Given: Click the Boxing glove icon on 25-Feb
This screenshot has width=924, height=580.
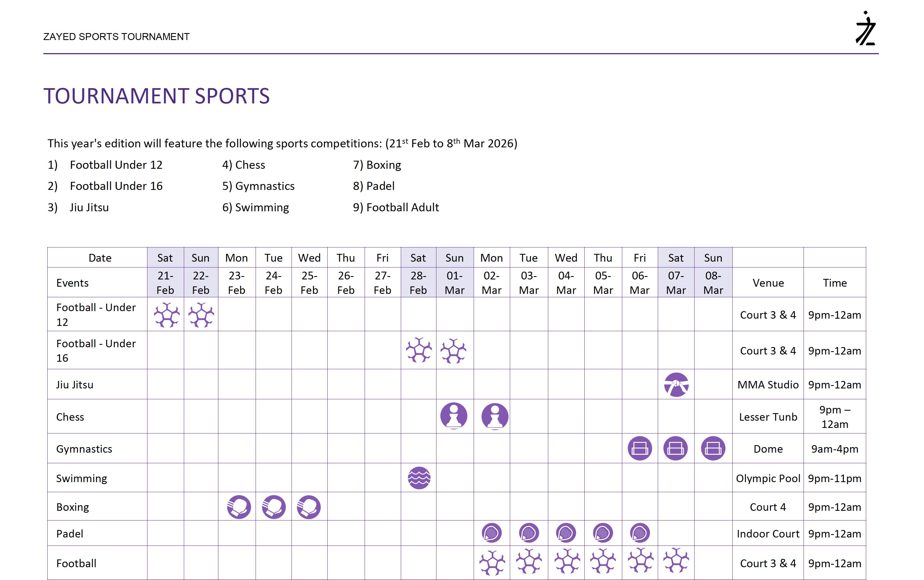Looking at the screenshot, I should [x=308, y=507].
